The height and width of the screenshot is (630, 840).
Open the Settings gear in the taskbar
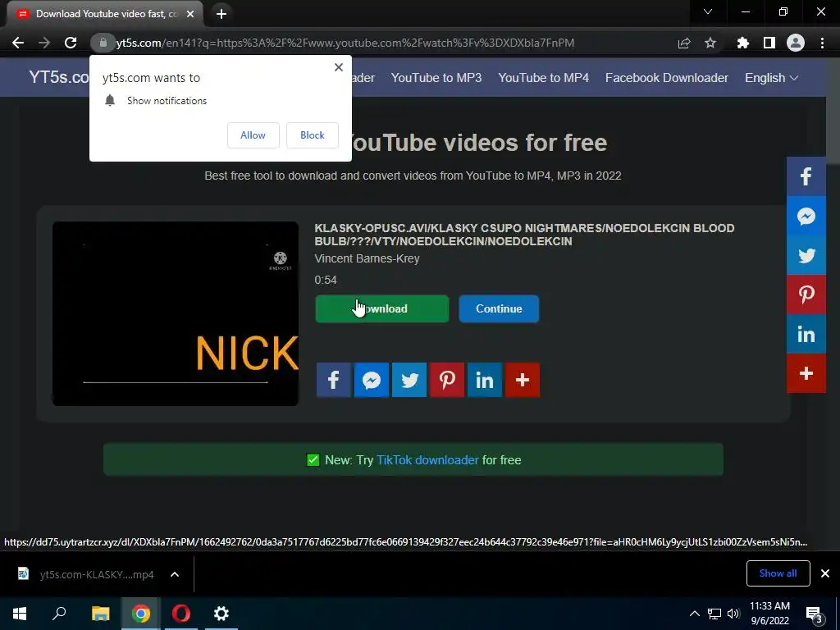click(221, 614)
